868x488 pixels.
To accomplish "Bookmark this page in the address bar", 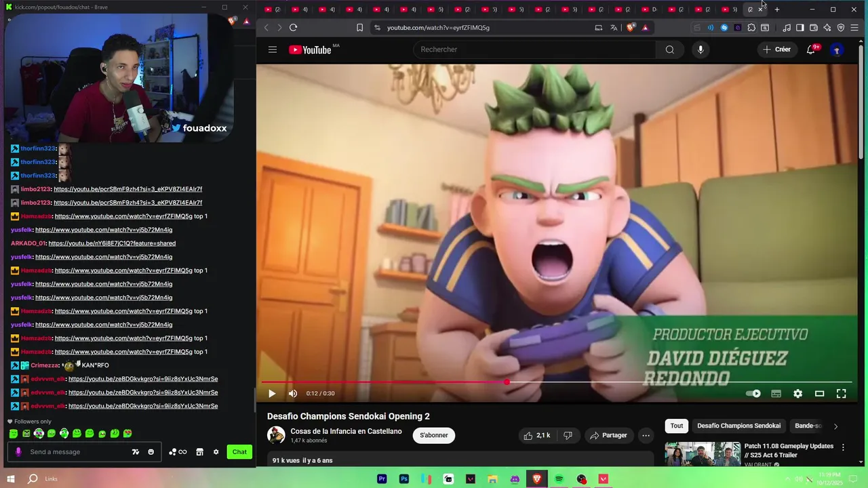I will click(x=359, y=28).
